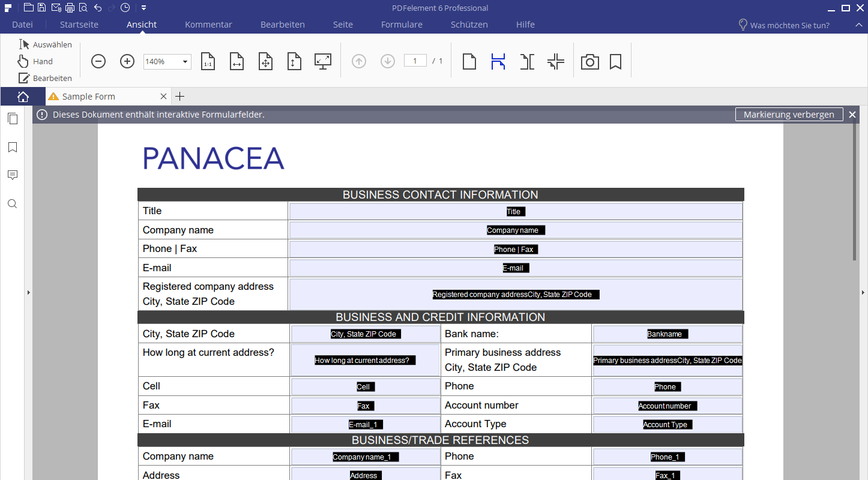
Task: Click the vertical scrollbar thumb
Action: tap(855, 189)
